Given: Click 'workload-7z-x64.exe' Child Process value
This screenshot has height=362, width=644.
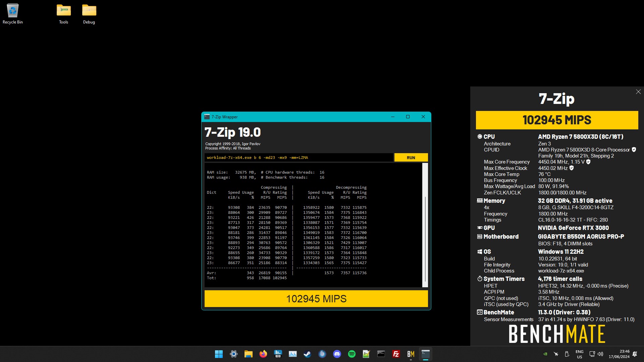Looking at the screenshot, I should (x=561, y=271).
